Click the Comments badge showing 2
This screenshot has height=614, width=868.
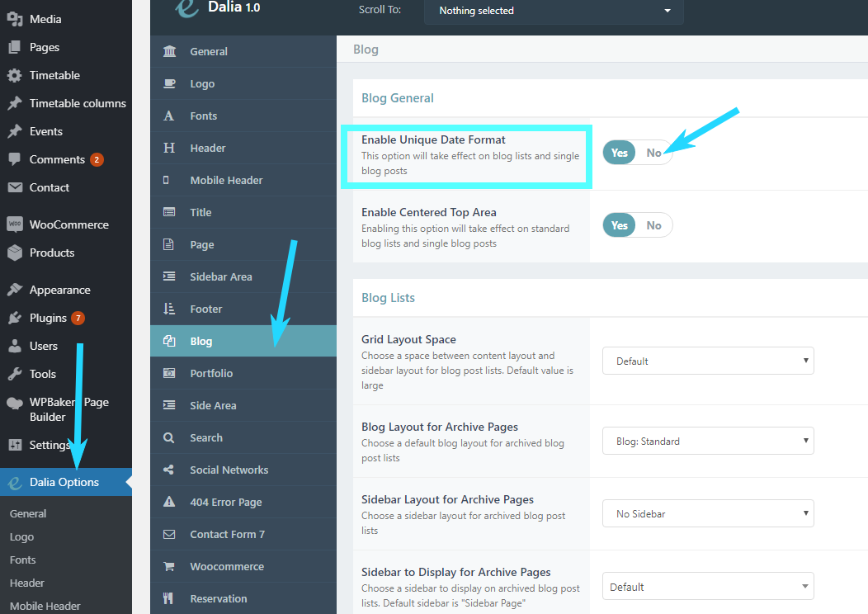coord(97,159)
